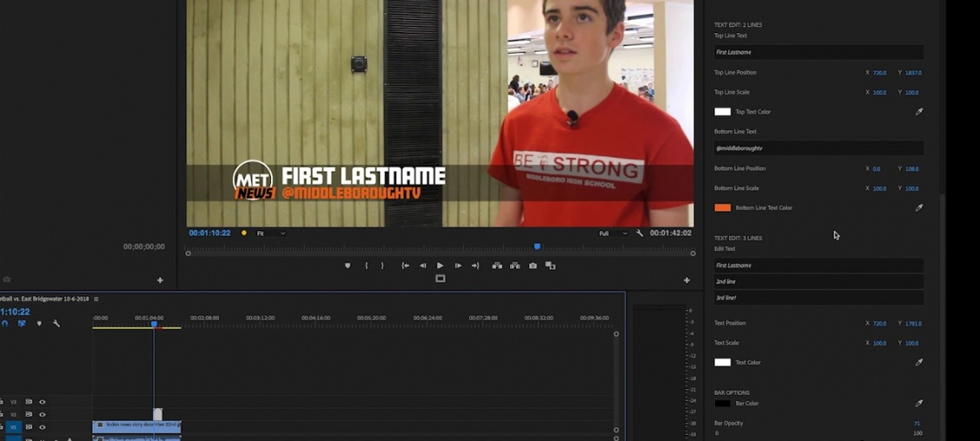Toggle sync lock on V1 track
Screen dimensions: 980x441
click(29, 427)
